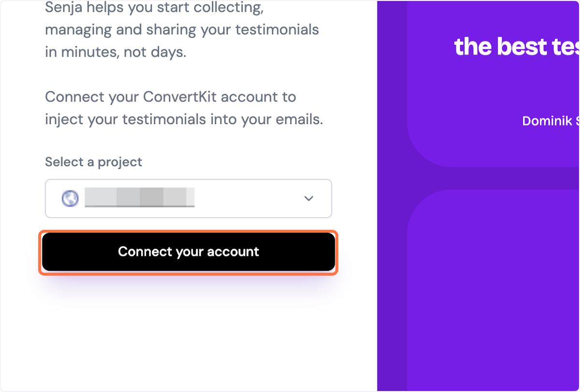
Task: Click the globe emblem preceding the project title
Action: (70, 198)
